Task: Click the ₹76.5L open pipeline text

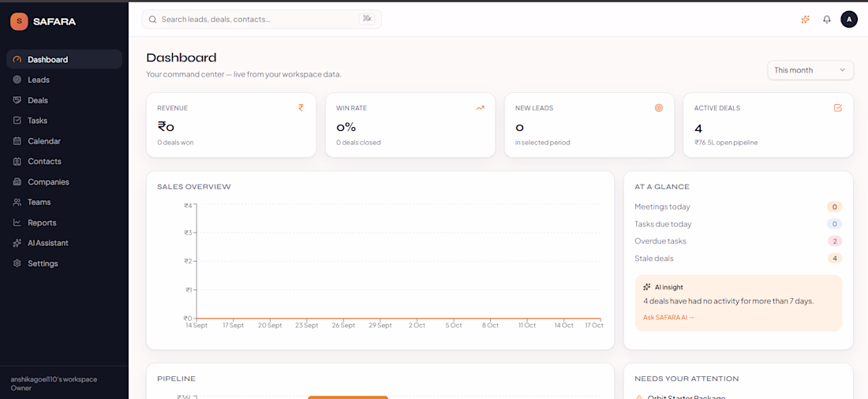Action: click(726, 142)
